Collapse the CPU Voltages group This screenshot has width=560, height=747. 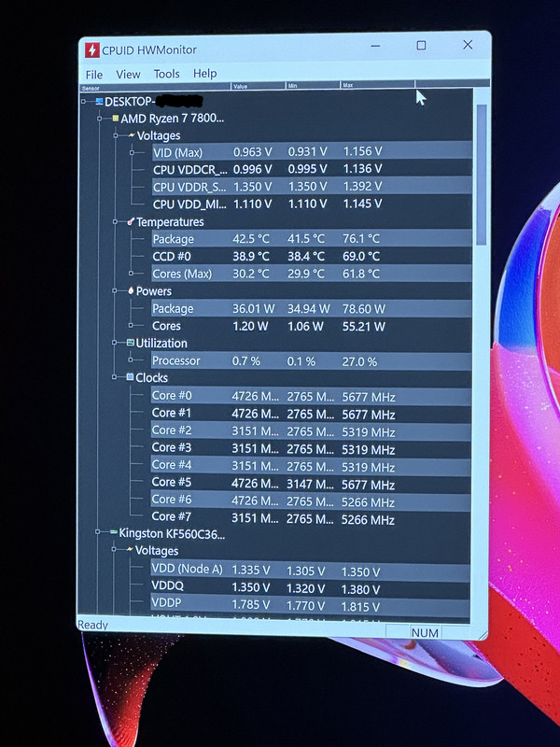coord(116,135)
